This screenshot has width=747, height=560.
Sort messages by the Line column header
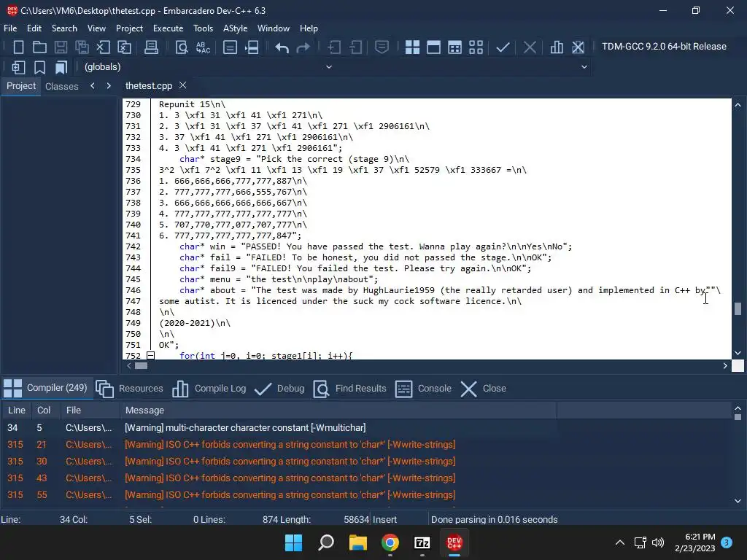(x=17, y=411)
